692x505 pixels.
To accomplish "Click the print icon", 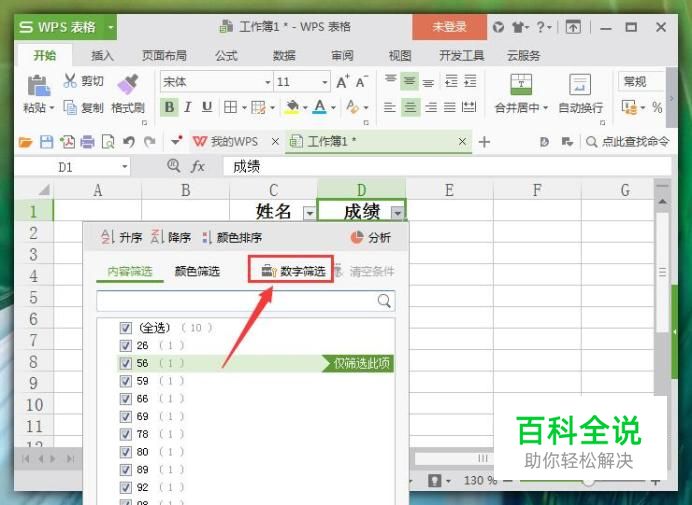I will [87, 142].
